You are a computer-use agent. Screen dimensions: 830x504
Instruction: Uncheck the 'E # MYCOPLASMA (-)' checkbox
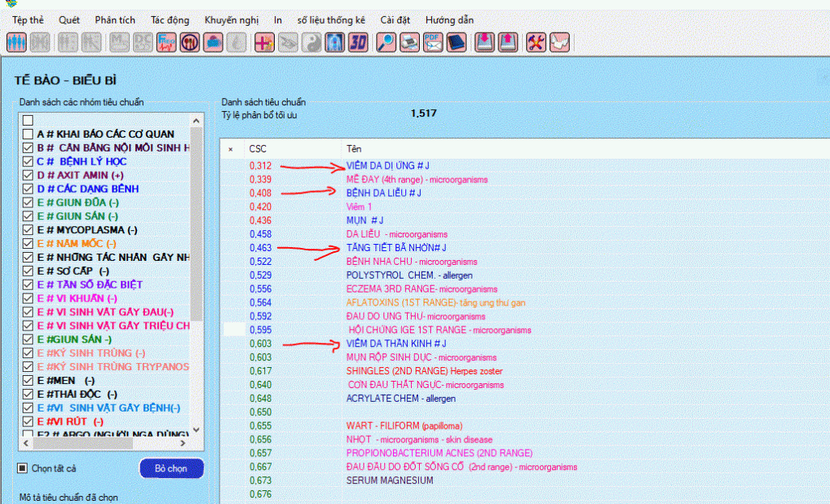point(28,230)
